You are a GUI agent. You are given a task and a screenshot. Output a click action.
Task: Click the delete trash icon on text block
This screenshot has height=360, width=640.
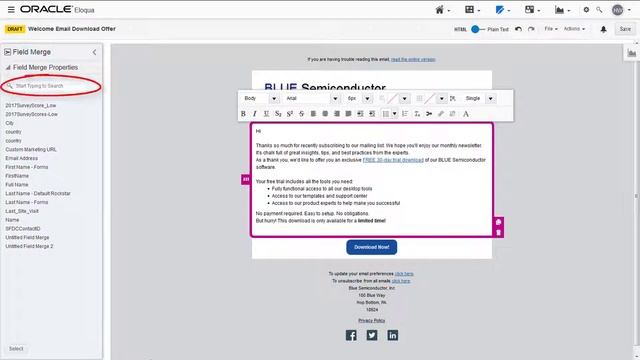pos(498,232)
